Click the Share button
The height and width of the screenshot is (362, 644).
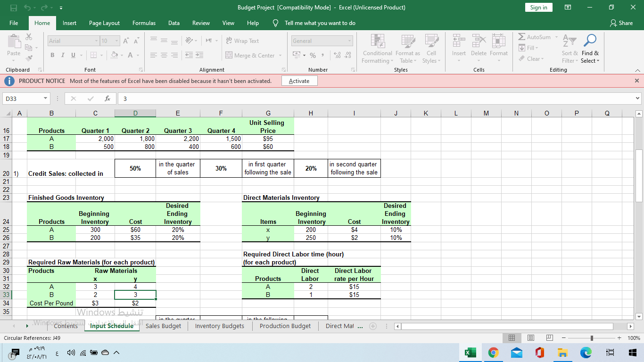pos(621,23)
